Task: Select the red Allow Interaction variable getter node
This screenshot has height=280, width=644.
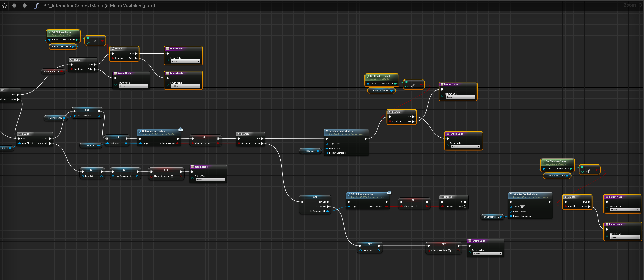Action: pos(52,71)
